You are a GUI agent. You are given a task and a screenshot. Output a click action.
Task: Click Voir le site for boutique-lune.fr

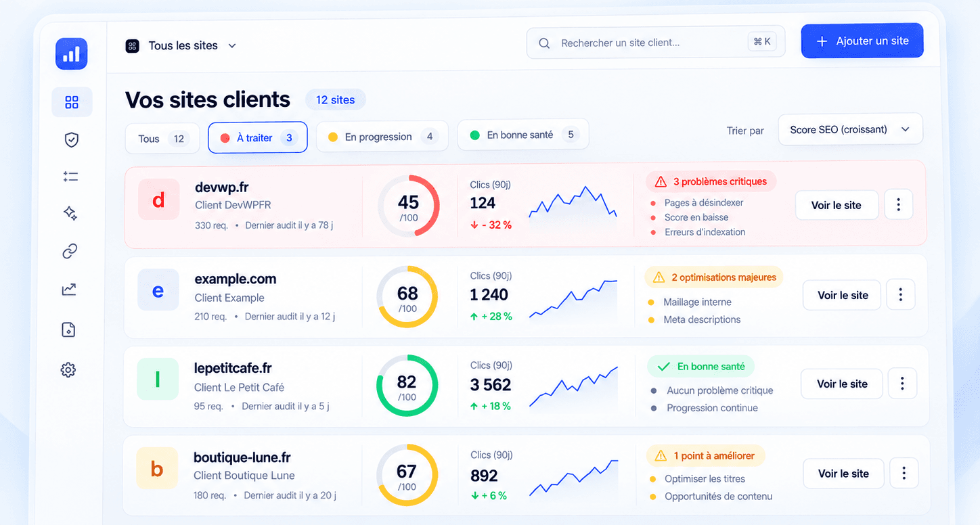tap(843, 474)
